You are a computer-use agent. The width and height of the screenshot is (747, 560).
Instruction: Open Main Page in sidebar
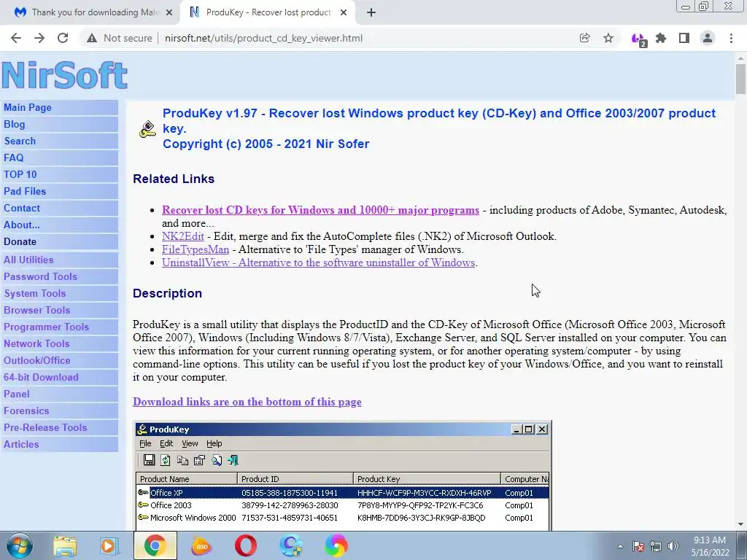coord(28,108)
